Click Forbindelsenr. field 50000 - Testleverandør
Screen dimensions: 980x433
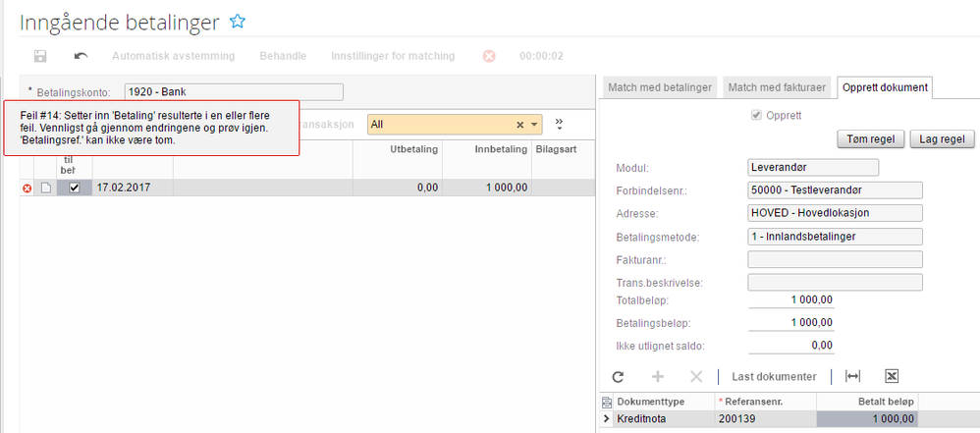pyautogui.click(x=835, y=189)
